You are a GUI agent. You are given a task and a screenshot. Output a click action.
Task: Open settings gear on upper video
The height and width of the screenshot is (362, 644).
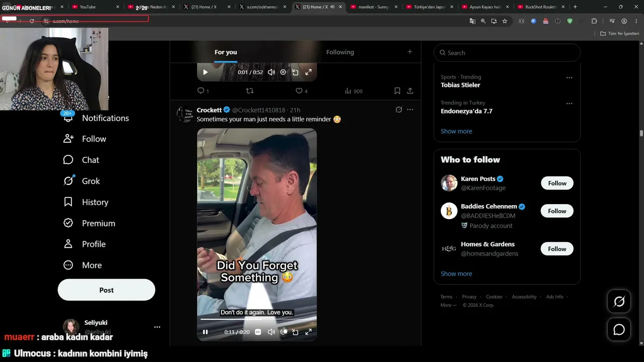tap(283, 72)
